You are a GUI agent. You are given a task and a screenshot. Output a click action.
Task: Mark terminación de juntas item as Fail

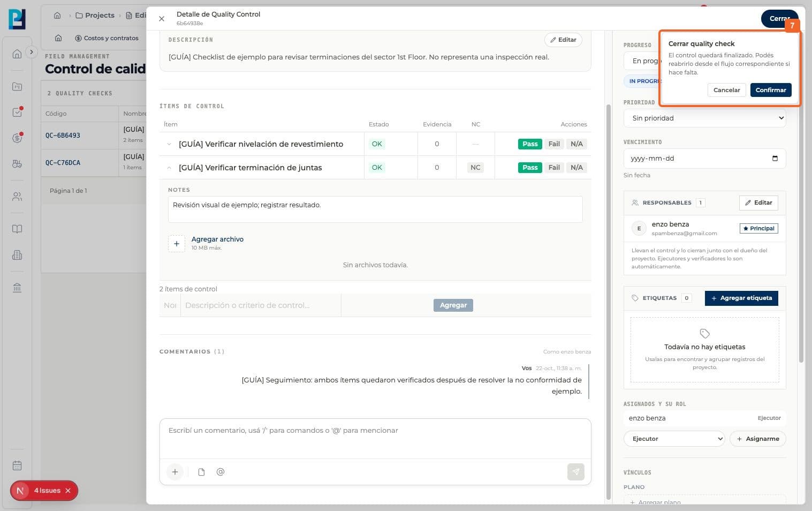[x=554, y=168]
